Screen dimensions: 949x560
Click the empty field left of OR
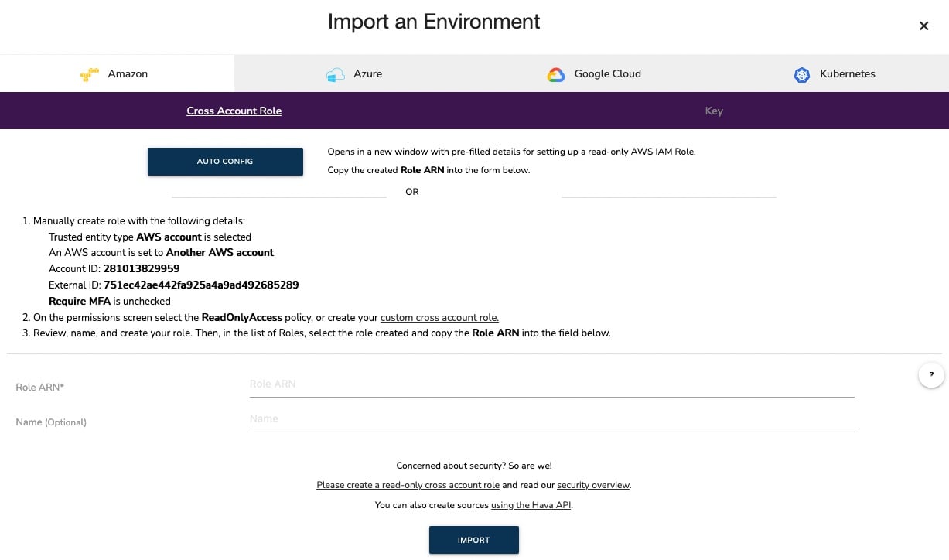click(278, 193)
